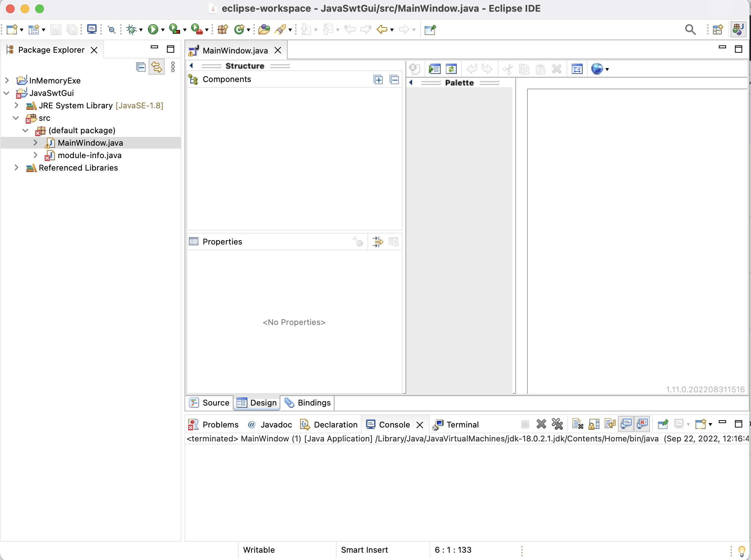The width and height of the screenshot is (751, 560).
Task: Start a Coverage run from the toolbar
Action: [x=173, y=30]
